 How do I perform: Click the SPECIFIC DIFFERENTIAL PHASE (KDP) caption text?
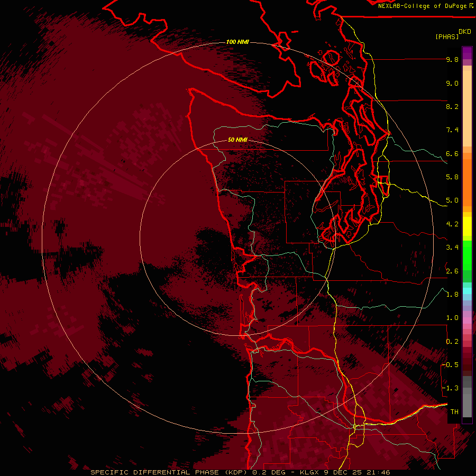point(169,472)
